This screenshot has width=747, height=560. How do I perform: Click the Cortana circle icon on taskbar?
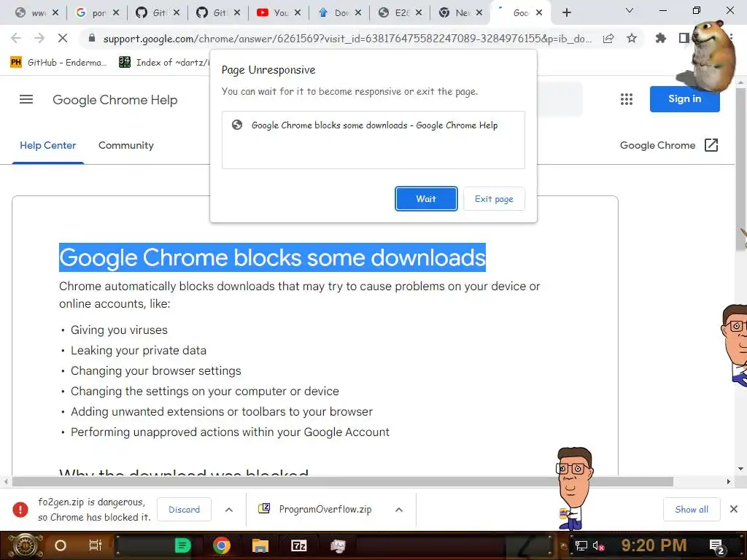coord(61,545)
